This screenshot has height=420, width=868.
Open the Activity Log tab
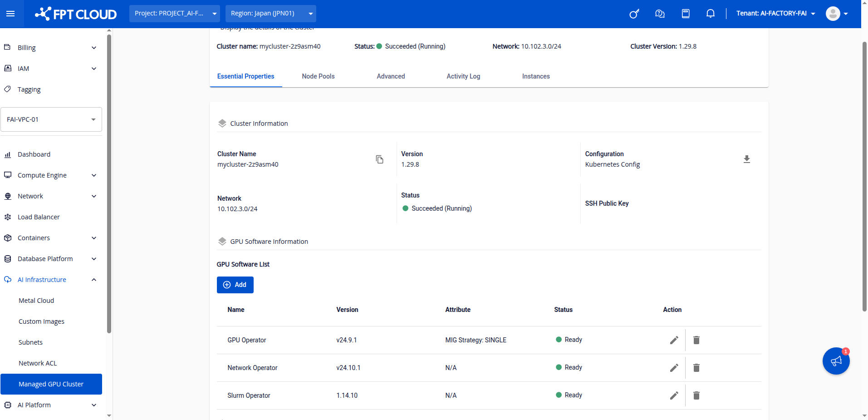pos(463,76)
